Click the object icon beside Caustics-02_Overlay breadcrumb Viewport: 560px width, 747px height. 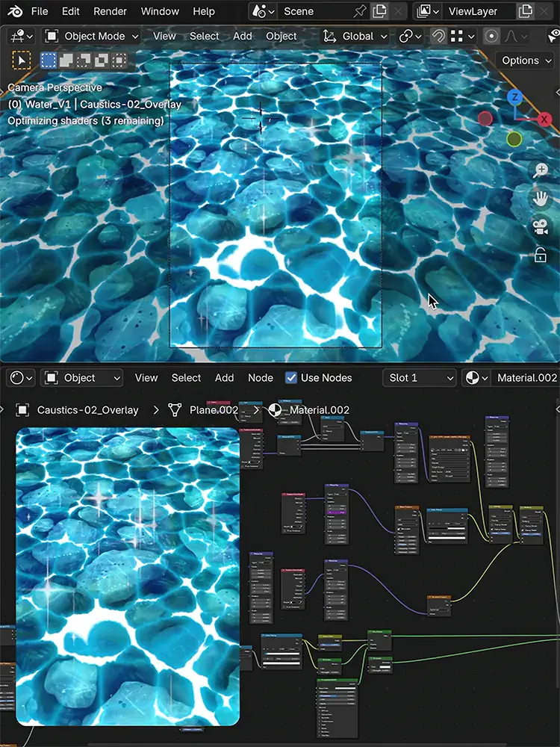22,410
